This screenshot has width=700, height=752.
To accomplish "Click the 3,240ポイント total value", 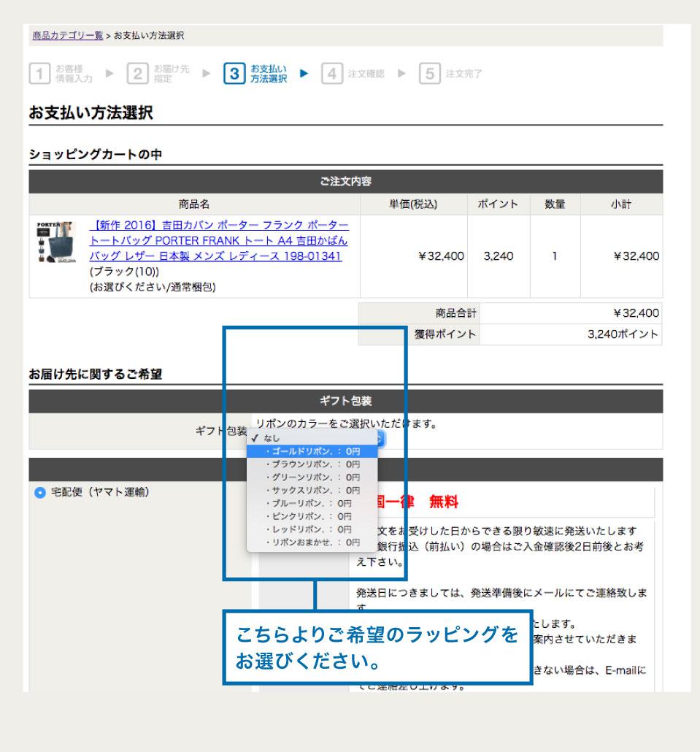I will pos(623,334).
